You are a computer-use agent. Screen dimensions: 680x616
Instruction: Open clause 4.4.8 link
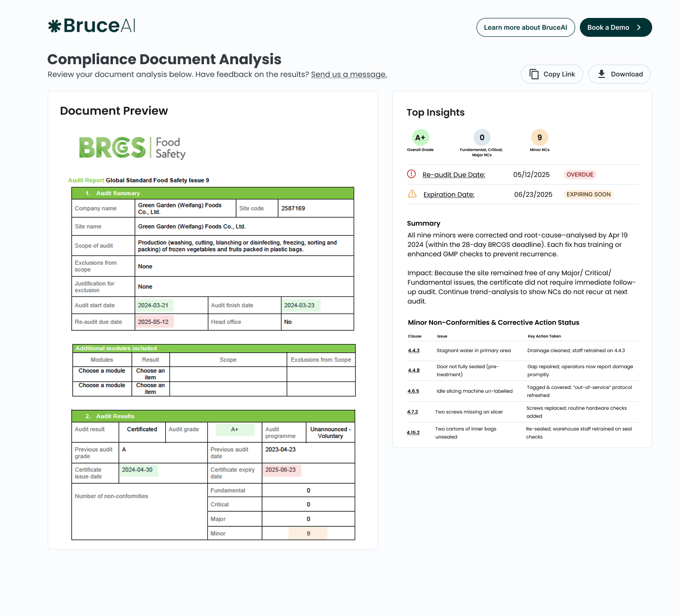[414, 371]
